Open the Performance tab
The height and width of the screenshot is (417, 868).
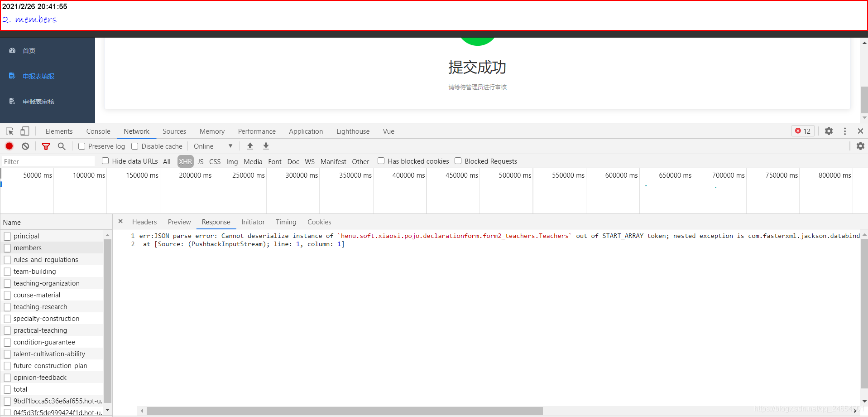[257, 131]
